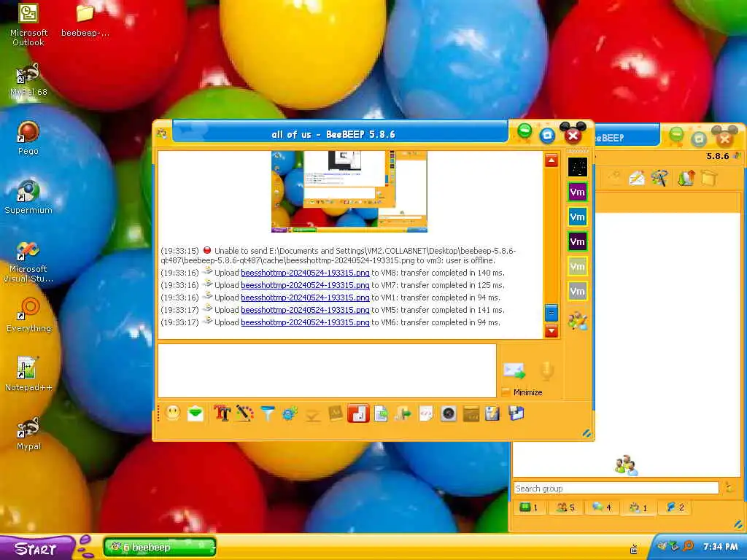The width and height of the screenshot is (747, 560).
Task: Click the '6 beebeep' taskbar button
Action: point(160,547)
